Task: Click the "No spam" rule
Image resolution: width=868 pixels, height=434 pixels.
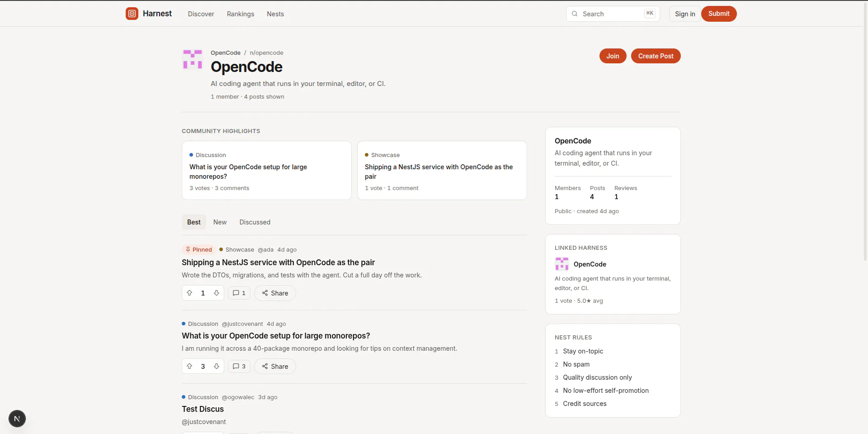Action: 576,364
